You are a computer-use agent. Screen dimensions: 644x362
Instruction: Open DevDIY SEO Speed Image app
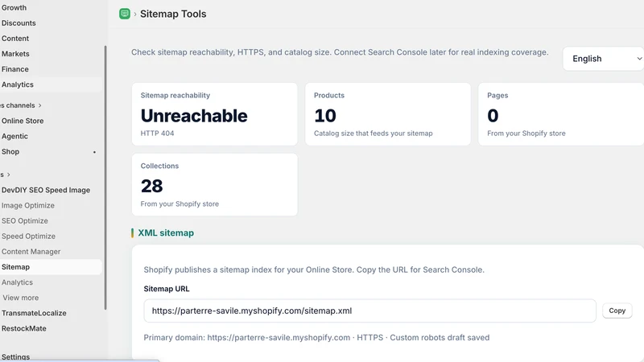coord(46,190)
